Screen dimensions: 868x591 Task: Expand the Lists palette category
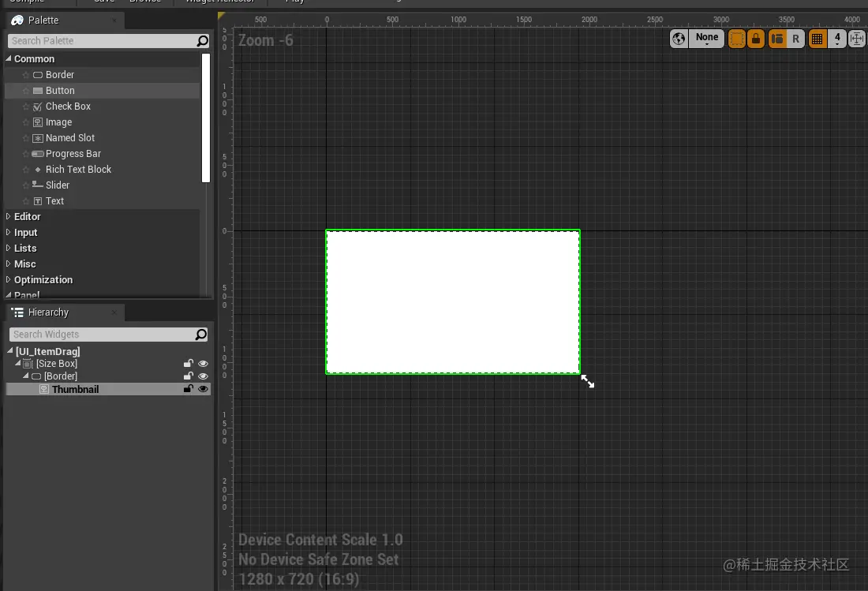[9, 248]
